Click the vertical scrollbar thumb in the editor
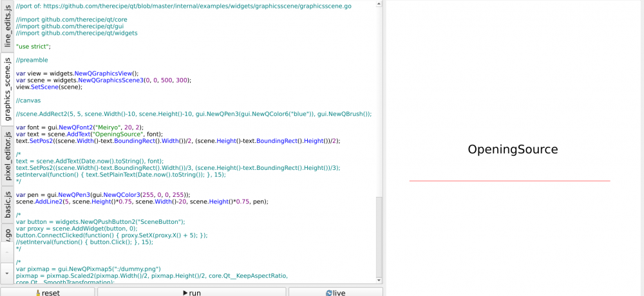The width and height of the screenshot is (644, 296). (379, 236)
